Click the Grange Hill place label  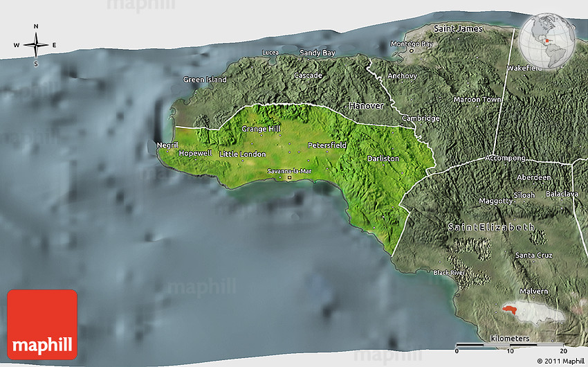261,129
